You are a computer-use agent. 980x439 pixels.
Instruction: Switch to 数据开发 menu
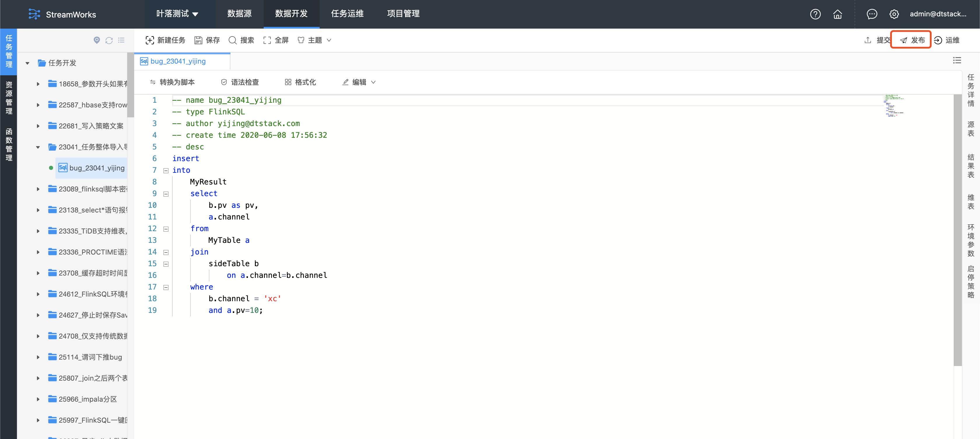pyautogui.click(x=291, y=14)
